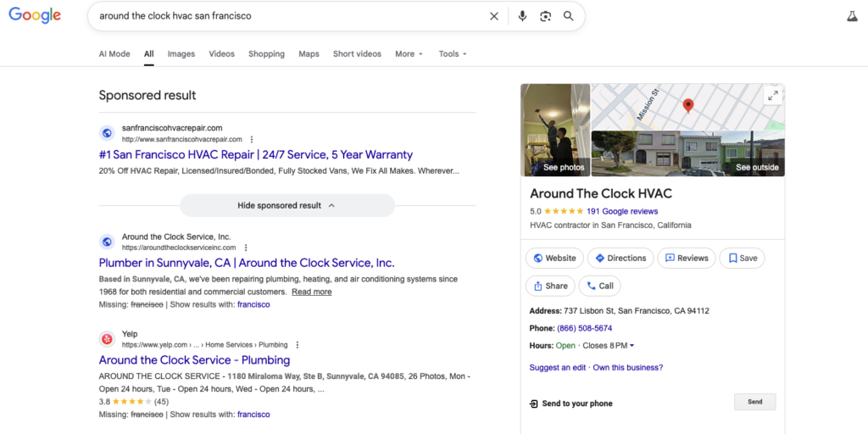Click first 'francisco' Show results with link
The height and width of the screenshot is (434, 868).
coord(253,304)
